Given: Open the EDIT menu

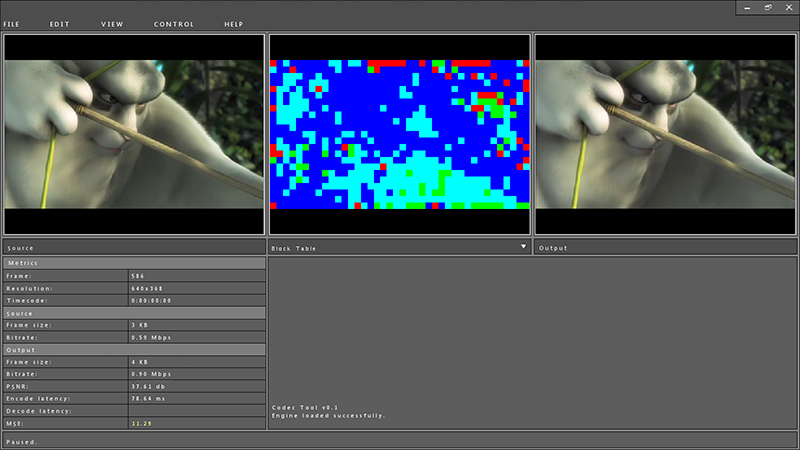Looking at the screenshot, I should point(59,24).
